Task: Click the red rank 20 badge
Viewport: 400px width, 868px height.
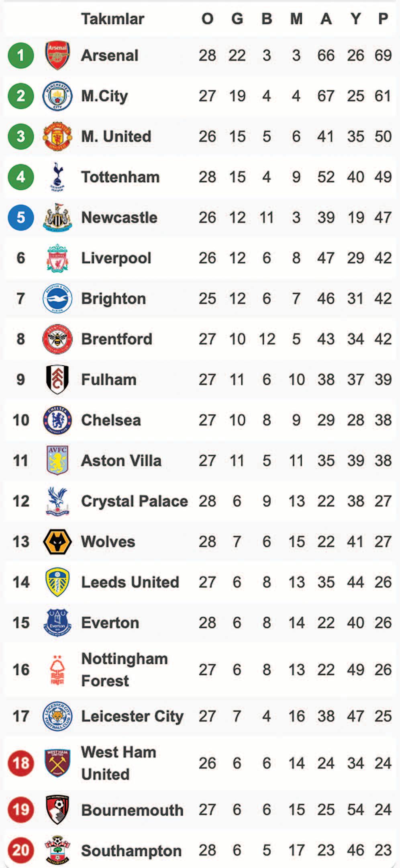Action: [x=20, y=850]
